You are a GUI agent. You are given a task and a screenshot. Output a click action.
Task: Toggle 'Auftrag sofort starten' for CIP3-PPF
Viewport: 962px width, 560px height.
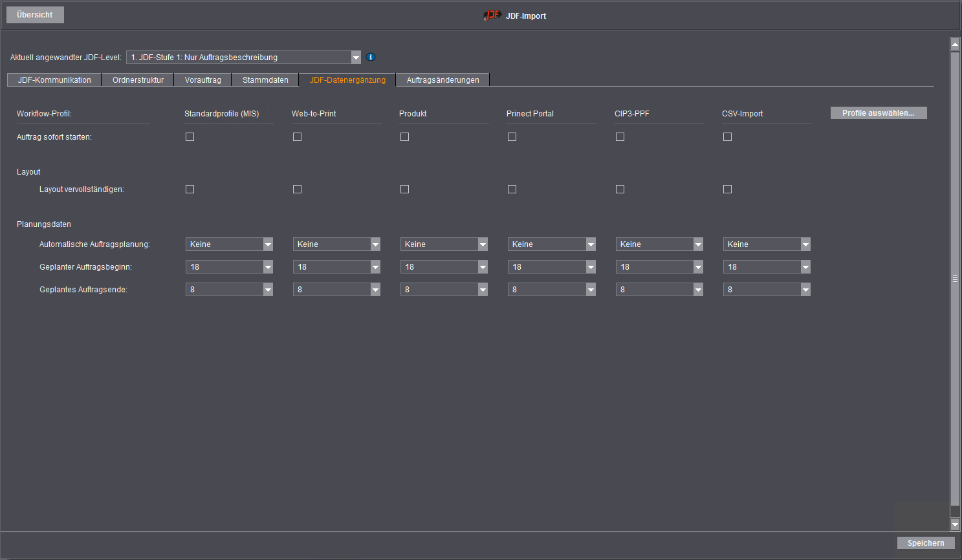620,136
